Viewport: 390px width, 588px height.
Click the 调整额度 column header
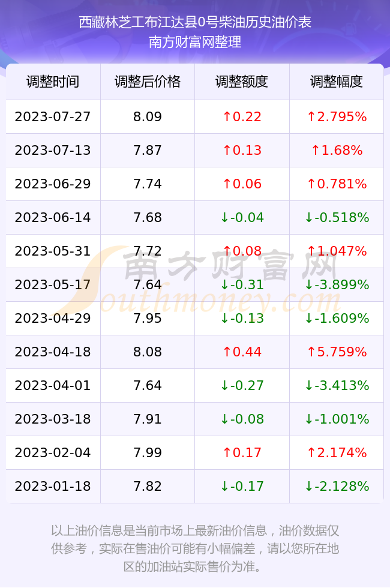(242, 82)
